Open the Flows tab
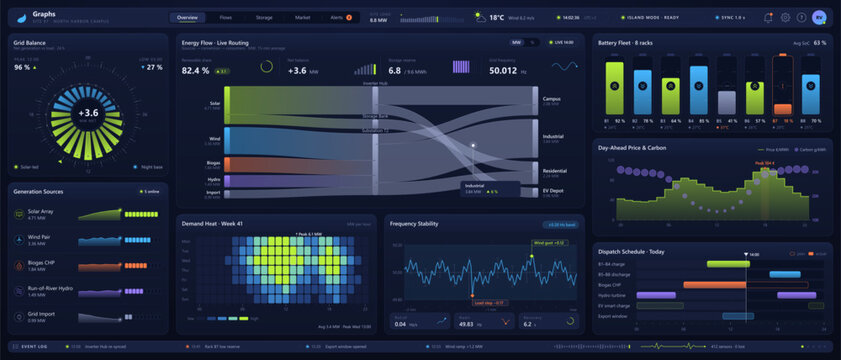Image resolution: width=841 pixels, height=360 pixels. pos(226,18)
